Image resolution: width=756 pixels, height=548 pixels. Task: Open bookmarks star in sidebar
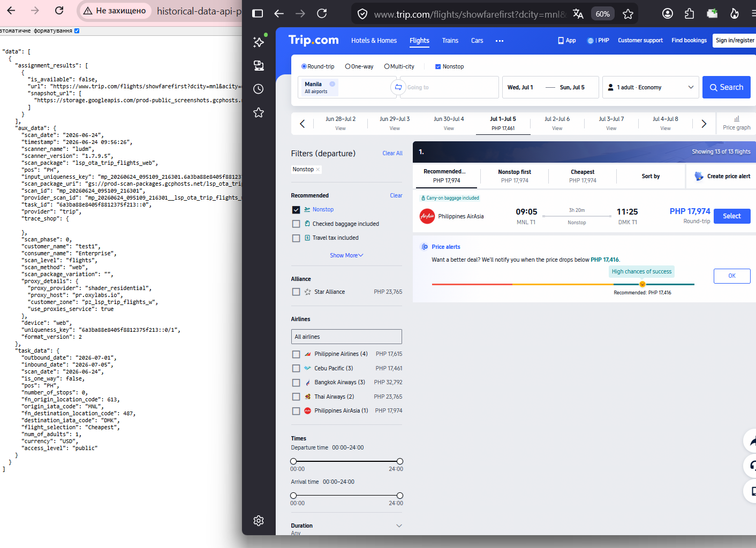coord(259,112)
